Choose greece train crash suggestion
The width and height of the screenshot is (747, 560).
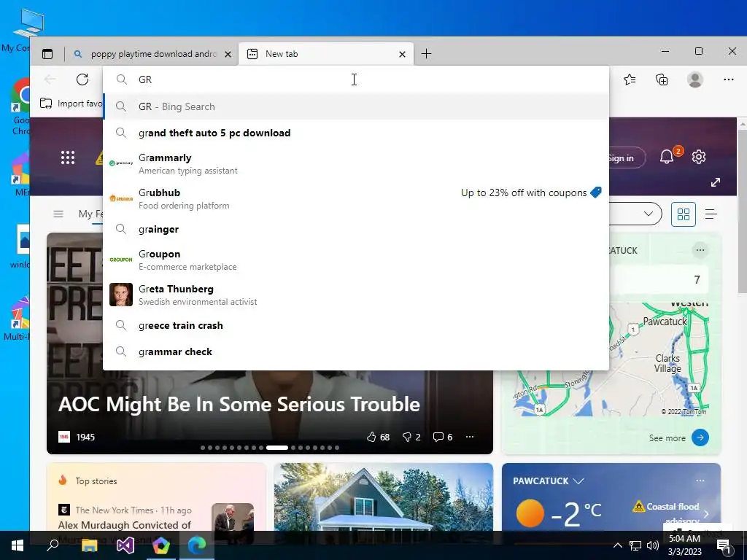tap(355, 325)
